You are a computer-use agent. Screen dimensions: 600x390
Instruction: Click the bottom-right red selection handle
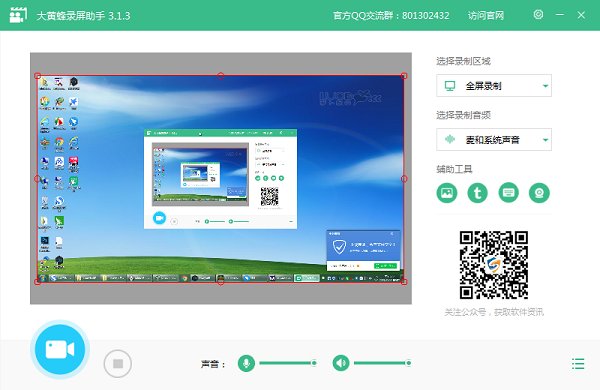(404, 282)
